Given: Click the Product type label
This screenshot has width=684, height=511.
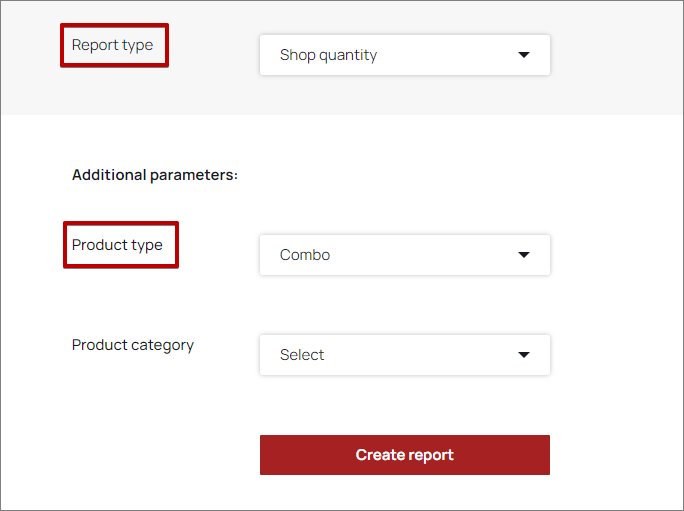Looking at the screenshot, I should (117, 245).
